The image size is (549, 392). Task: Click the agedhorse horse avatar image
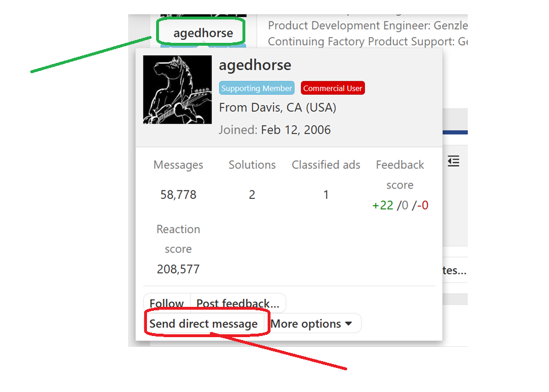tap(177, 90)
